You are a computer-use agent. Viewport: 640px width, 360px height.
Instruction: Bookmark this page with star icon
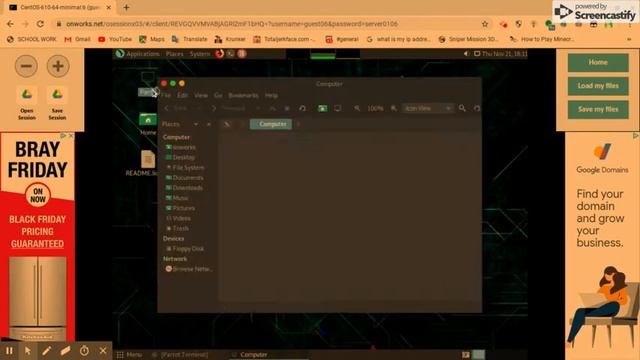485,24
